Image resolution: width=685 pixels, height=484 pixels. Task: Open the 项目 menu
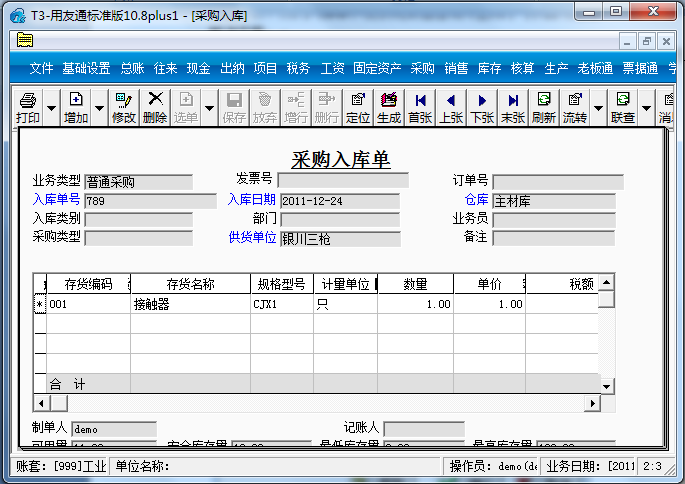click(x=265, y=68)
